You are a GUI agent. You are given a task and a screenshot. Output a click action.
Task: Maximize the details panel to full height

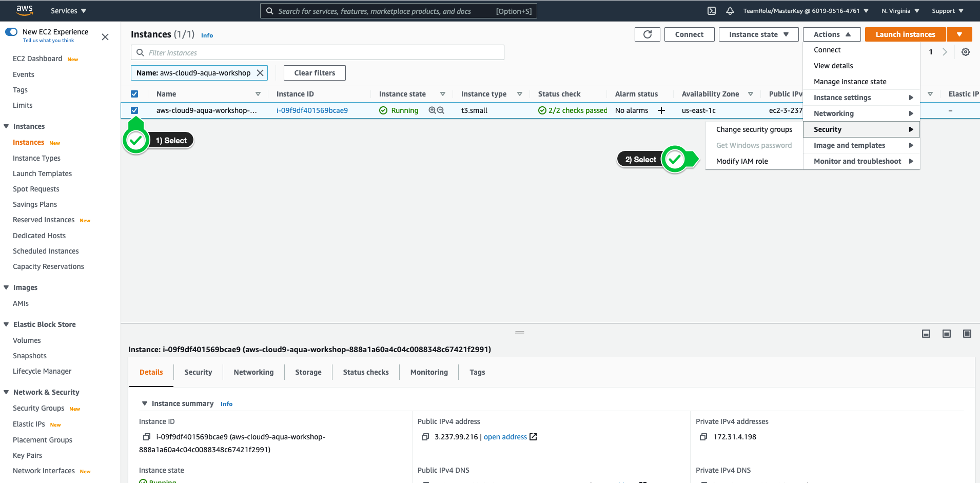(967, 334)
